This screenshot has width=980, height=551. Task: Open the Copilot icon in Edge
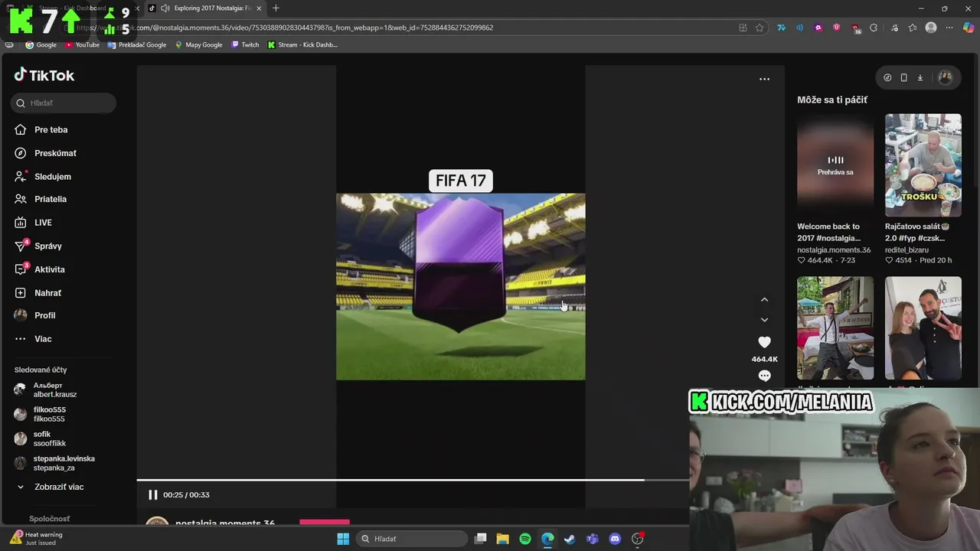point(968,28)
